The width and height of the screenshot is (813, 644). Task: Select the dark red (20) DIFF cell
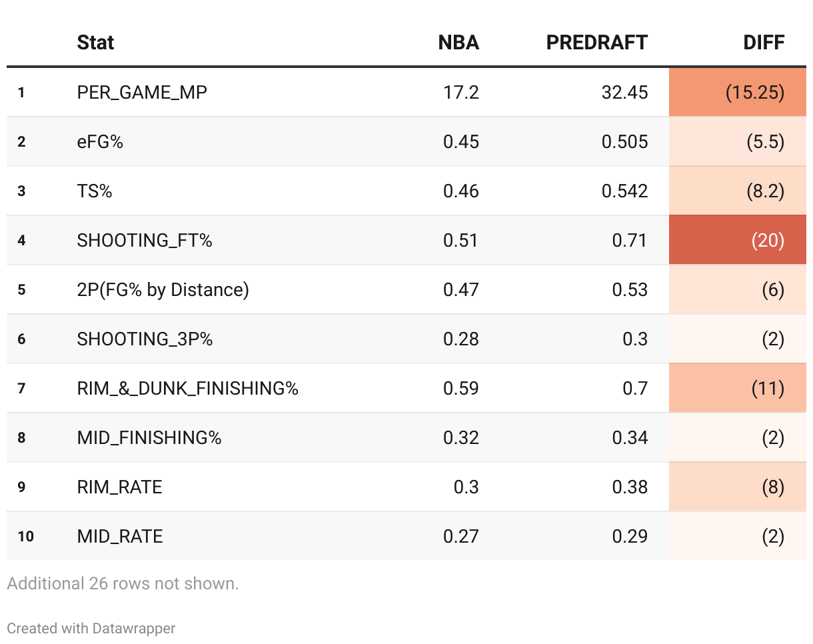(768, 240)
